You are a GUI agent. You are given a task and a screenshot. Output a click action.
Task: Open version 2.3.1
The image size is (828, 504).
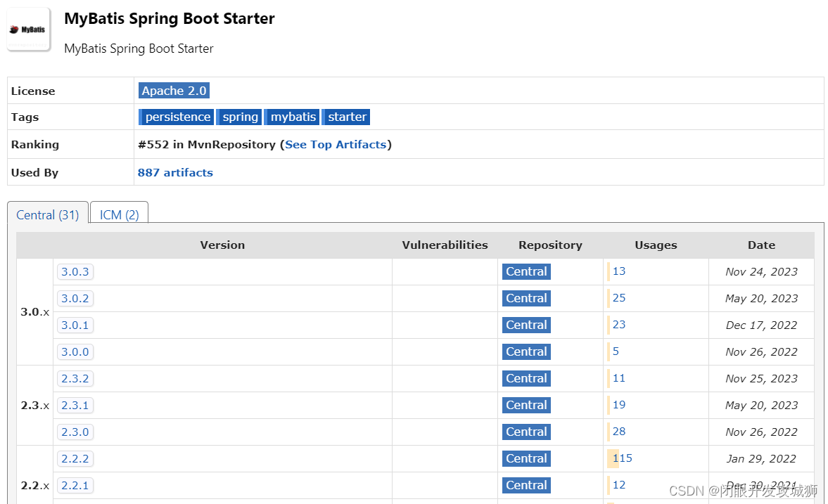pos(75,406)
